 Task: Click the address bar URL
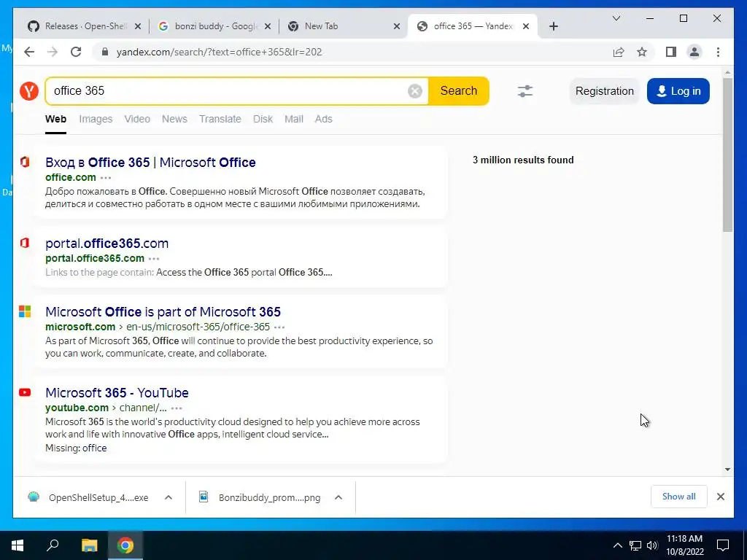pos(219,52)
